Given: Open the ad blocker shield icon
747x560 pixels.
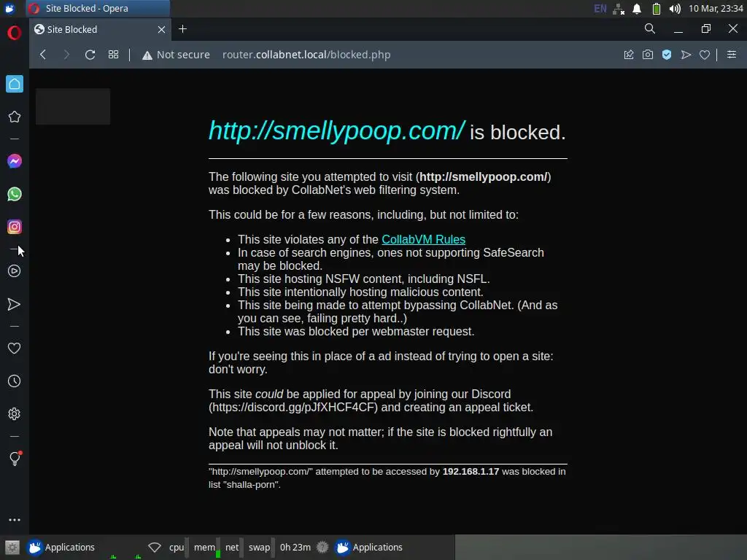Looking at the screenshot, I should coord(667,55).
